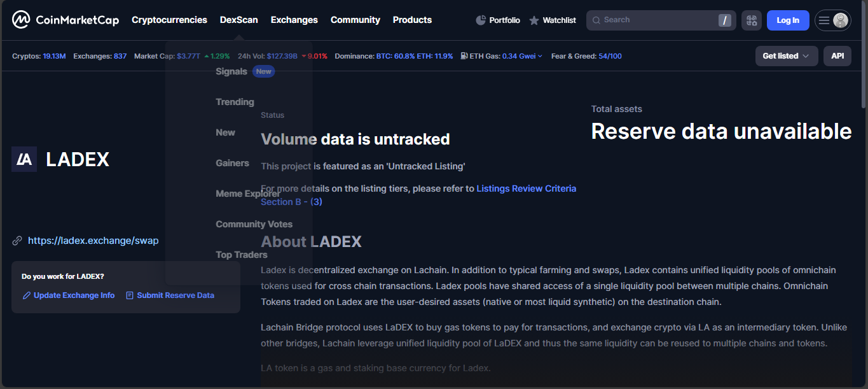Click the Dominance BTC 60.8% ETH 11.9% value
Viewport: 868px width, 389px height.
pos(415,56)
